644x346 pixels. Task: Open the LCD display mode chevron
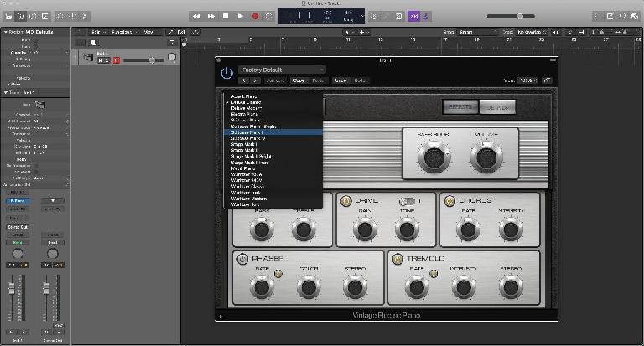[x=362, y=17]
